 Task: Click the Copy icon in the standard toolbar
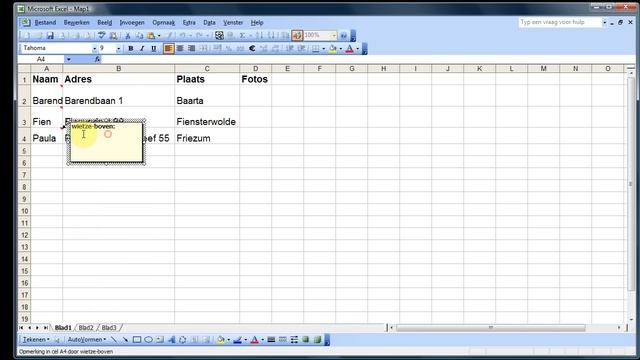click(x=139, y=36)
